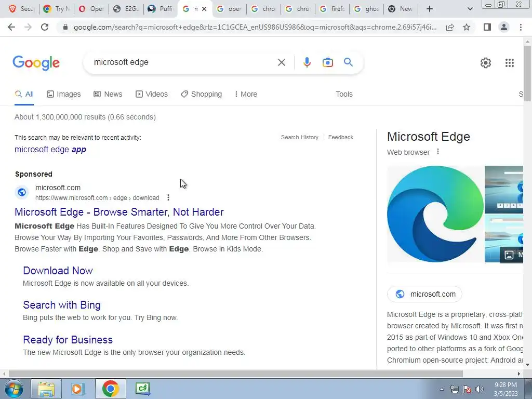The height and width of the screenshot is (399, 532).
Task: Open more options next to Web browser
Action: point(438,151)
